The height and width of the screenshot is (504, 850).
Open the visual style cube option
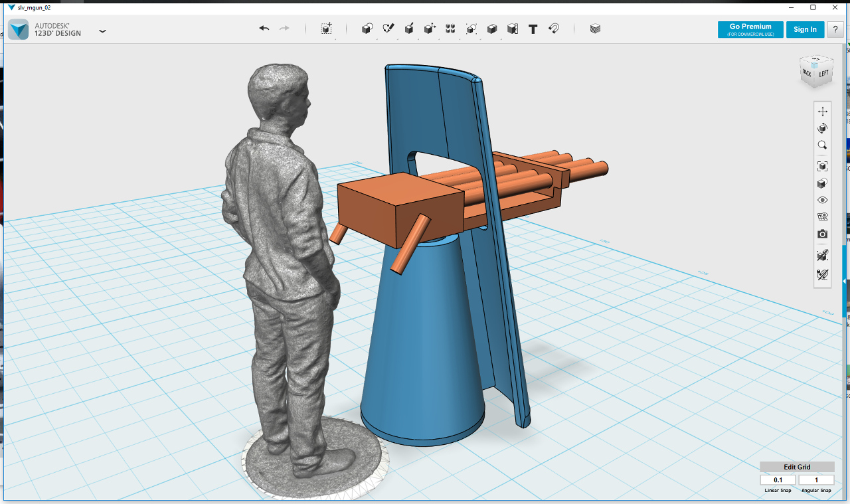click(x=823, y=183)
